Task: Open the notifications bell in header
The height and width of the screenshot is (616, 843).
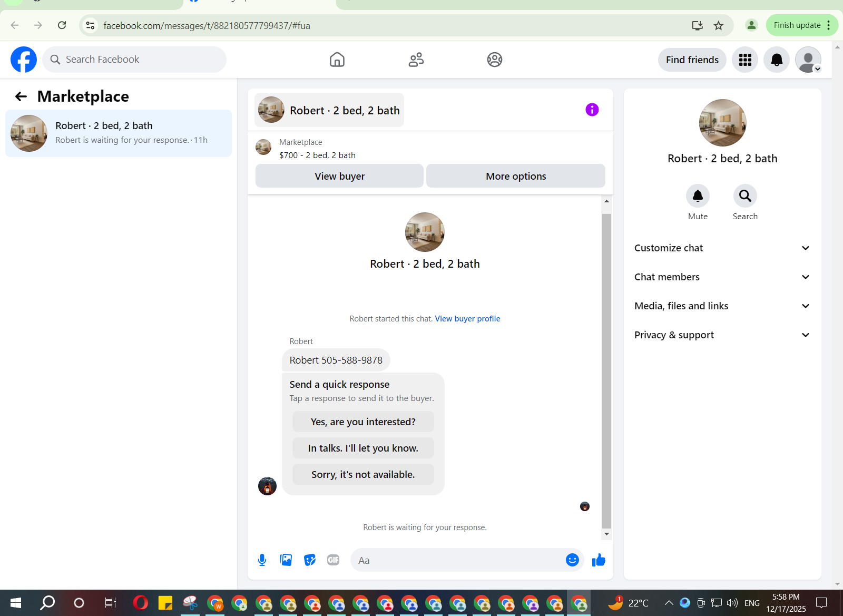Action: tap(777, 60)
